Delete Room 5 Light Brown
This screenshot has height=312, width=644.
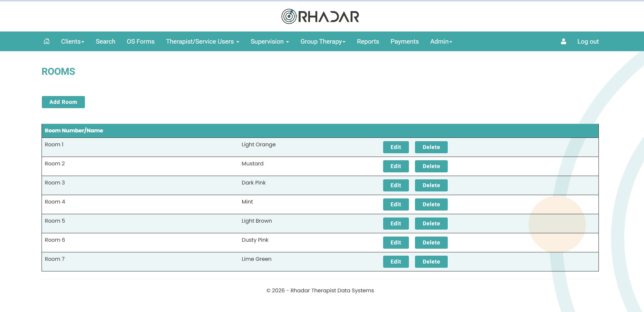pos(431,224)
